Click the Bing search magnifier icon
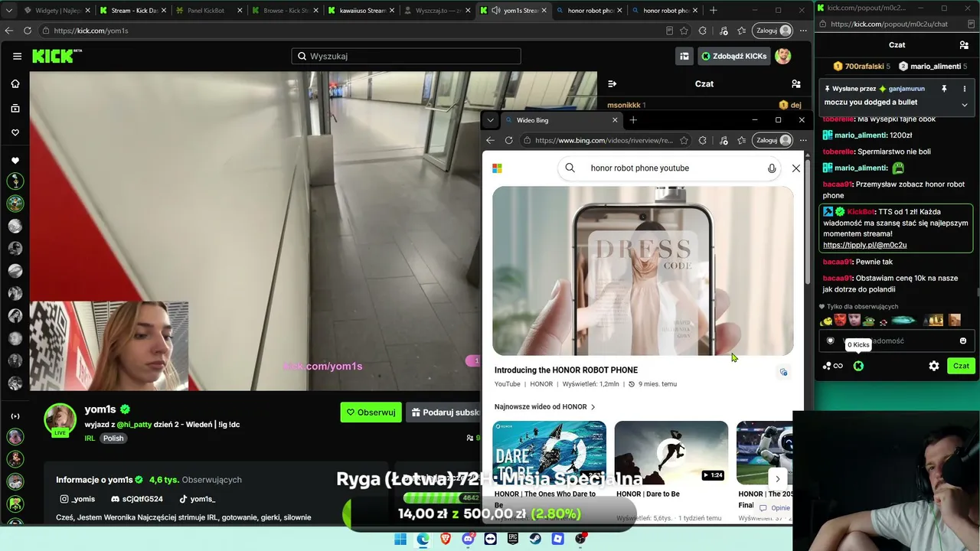Image resolution: width=980 pixels, height=551 pixels. click(570, 168)
